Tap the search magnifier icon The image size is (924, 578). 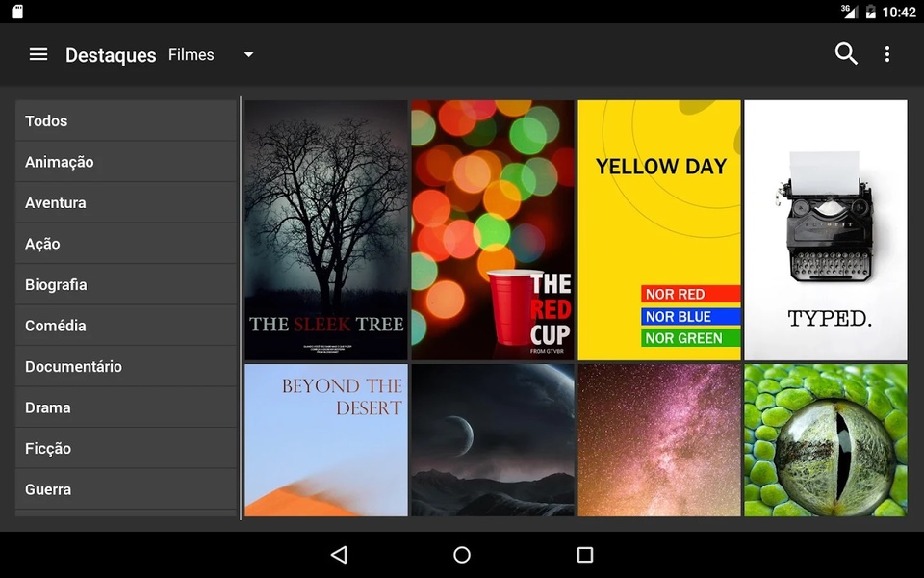(846, 54)
